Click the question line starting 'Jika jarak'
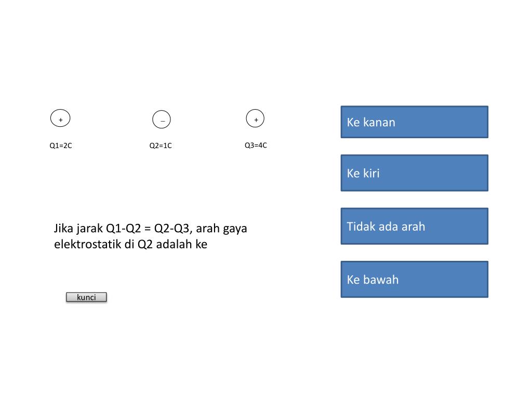This screenshot has height=399, width=532. [x=150, y=229]
